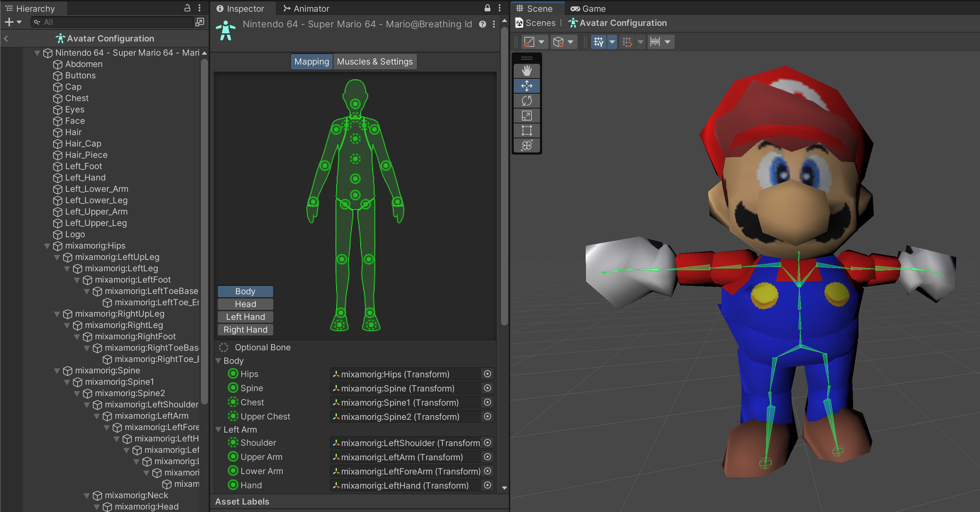Lock the Hierarchy panel
This screenshot has height=512, width=980.
pos(187,8)
